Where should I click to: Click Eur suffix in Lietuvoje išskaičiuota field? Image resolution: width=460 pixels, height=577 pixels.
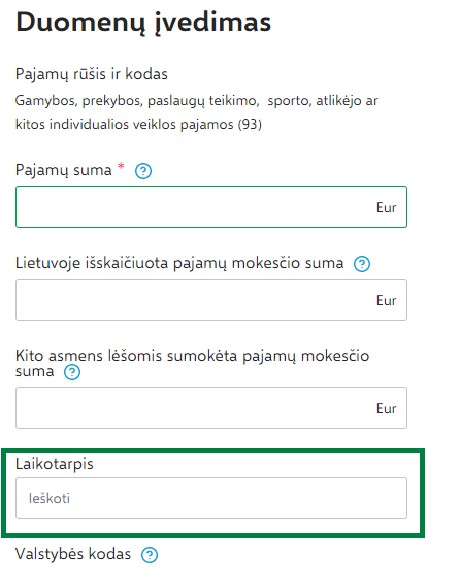point(386,301)
